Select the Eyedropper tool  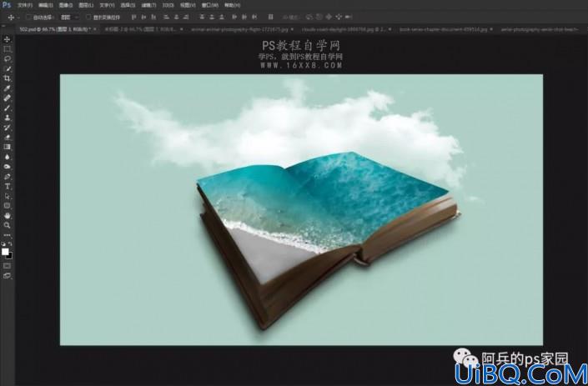(7, 88)
